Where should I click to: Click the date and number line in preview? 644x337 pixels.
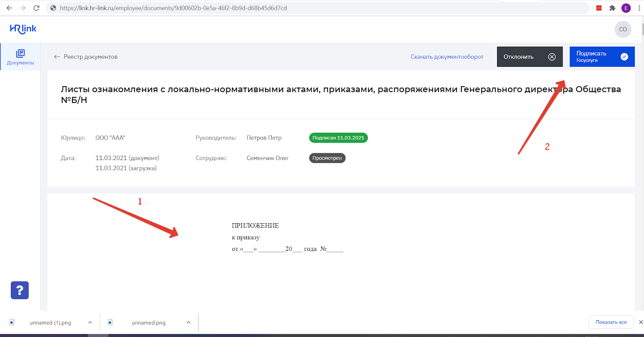coord(287,249)
